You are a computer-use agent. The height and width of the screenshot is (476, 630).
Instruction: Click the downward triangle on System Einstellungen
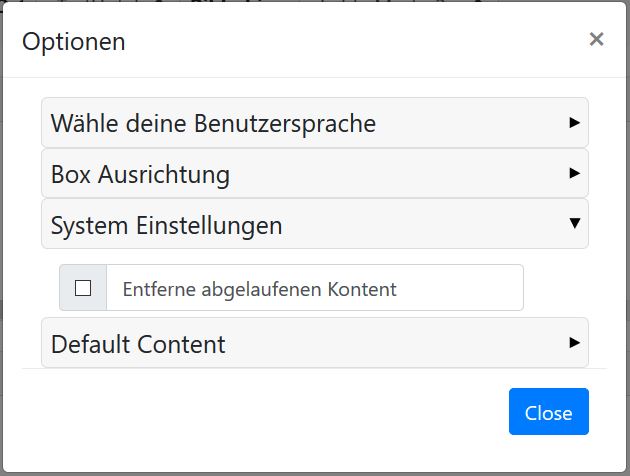[574, 223]
